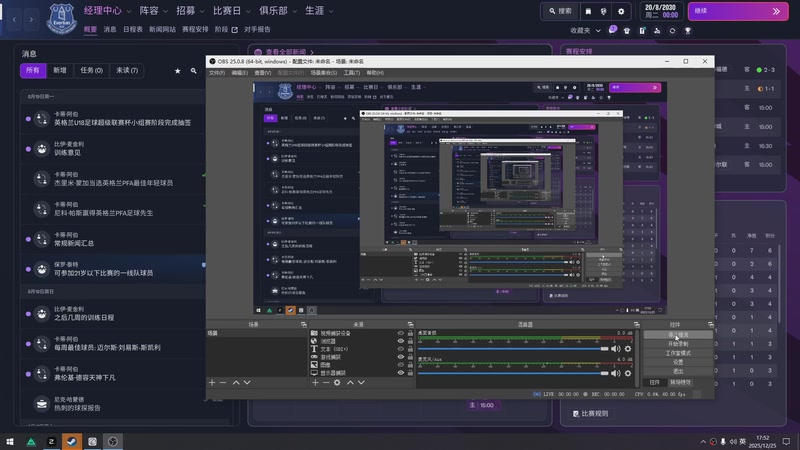Click 工作室模式 in OBS controls
Viewport: 800px width, 450px height.
point(678,353)
